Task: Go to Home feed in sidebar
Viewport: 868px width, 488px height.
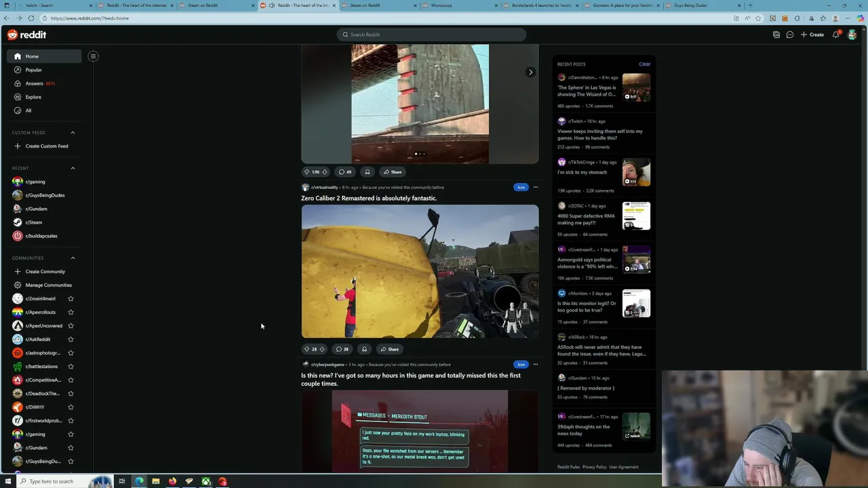Action: pos(44,56)
